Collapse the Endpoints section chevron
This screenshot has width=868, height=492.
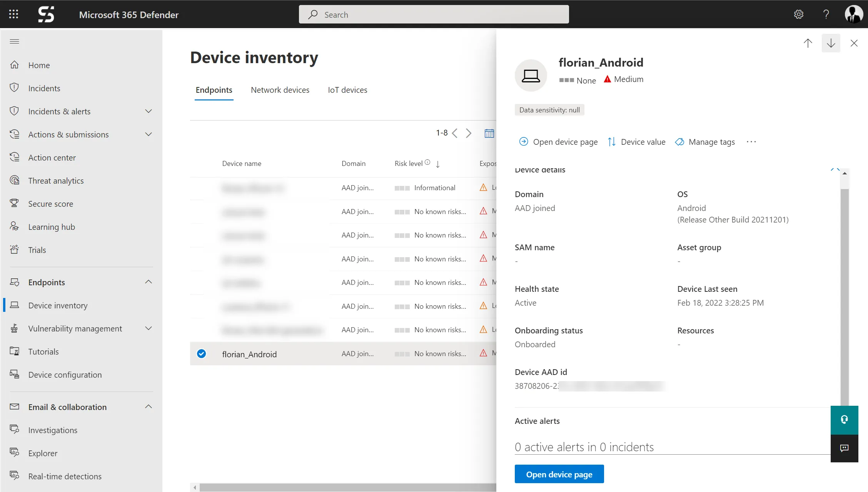[149, 282]
